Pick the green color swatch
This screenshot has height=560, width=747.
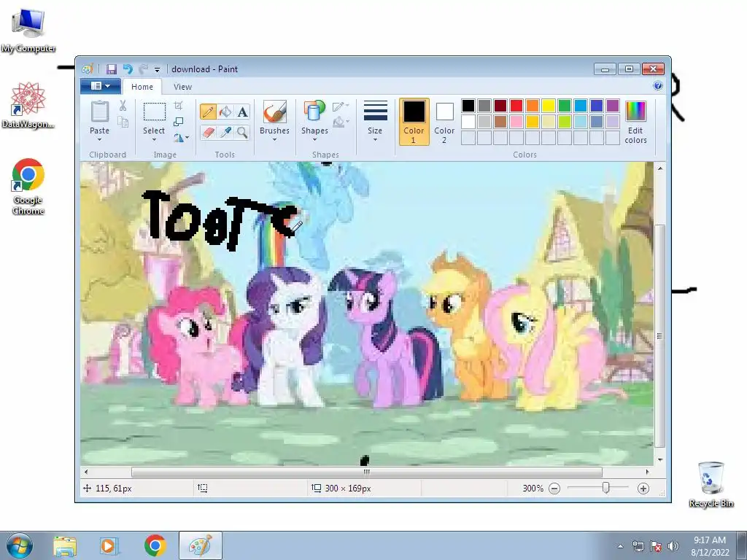[565, 106]
